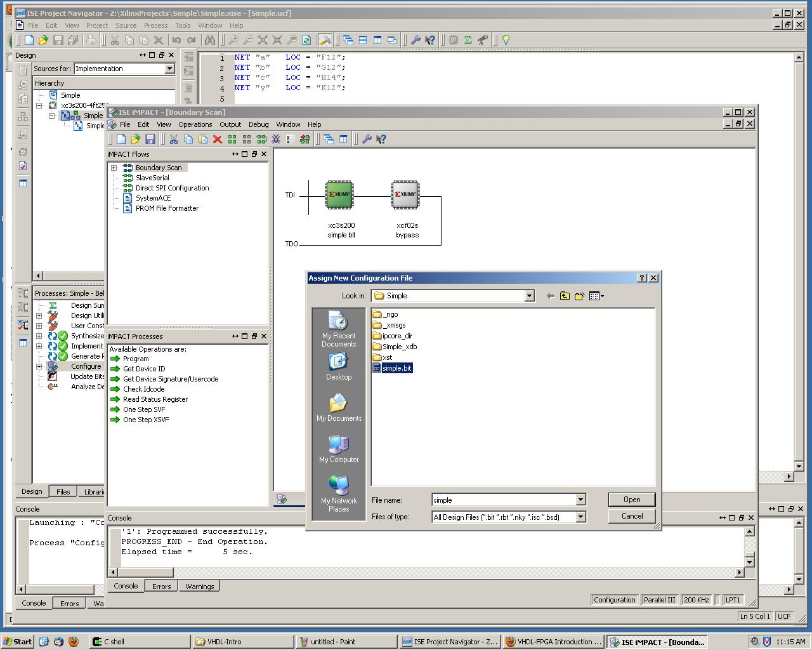Click Cut scissors icon in iMPACT toolbar

[173, 139]
